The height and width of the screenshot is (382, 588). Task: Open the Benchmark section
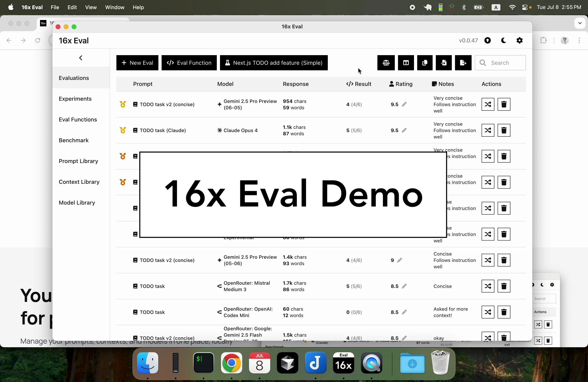pyautogui.click(x=81, y=140)
